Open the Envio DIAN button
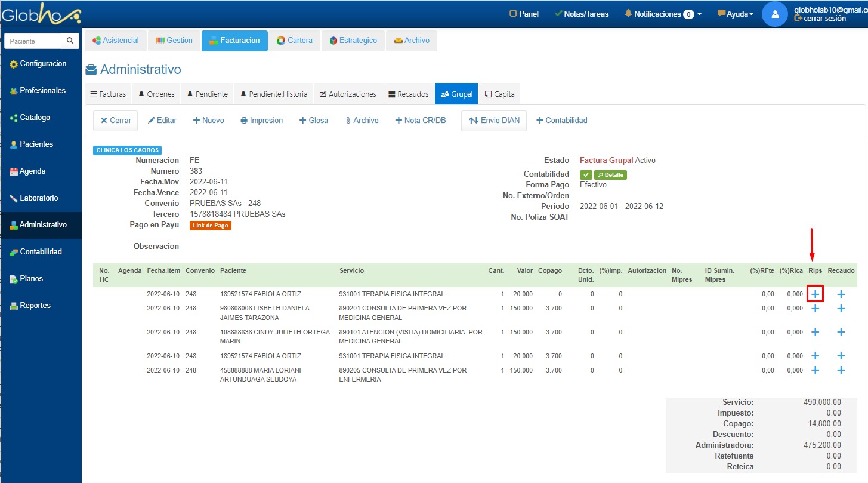868x483 pixels. (x=494, y=121)
